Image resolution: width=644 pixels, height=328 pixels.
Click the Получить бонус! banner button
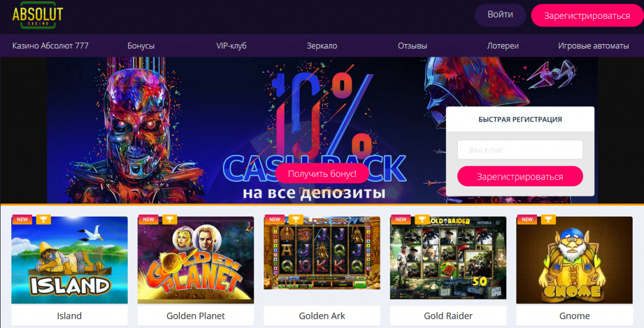tap(322, 174)
